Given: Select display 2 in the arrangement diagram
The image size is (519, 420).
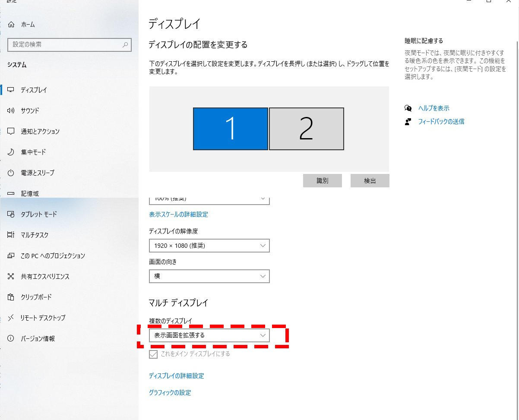Looking at the screenshot, I should (x=306, y=129).
